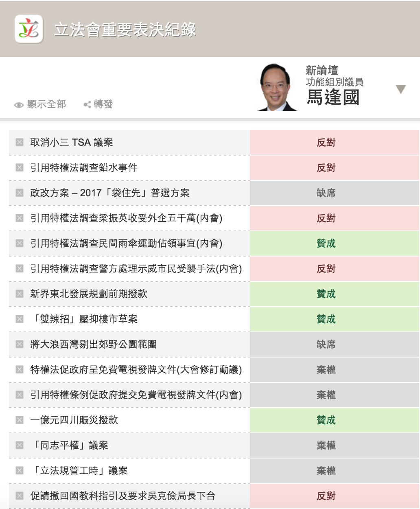Toggle the X box for 將大浪西灣剔出郊野公園範圍
The height and width of the screenshot is (509, 420).
tap(20, 344)
